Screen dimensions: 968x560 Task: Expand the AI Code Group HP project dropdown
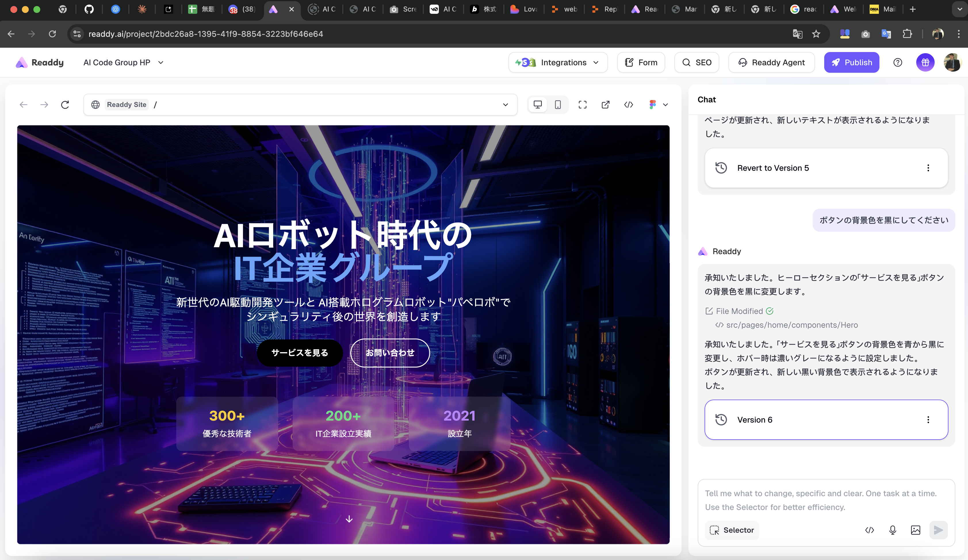161,63
